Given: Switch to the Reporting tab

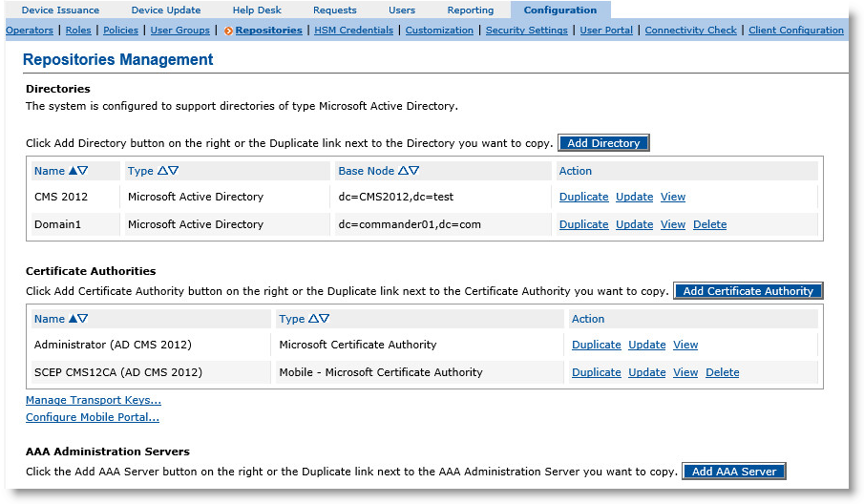Looking at the screenshot, I should (x=471, y=10).
